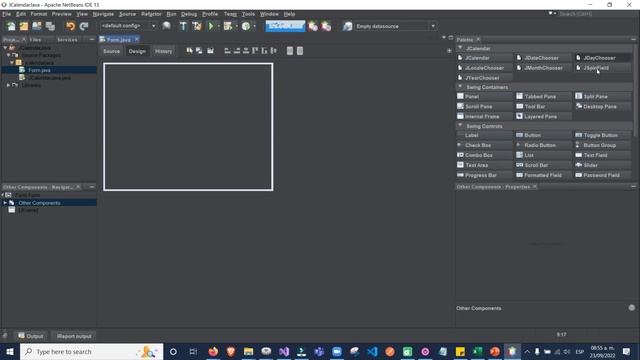
Task: Pick the Panel container from the palette
Action: (x=484, y=96)
